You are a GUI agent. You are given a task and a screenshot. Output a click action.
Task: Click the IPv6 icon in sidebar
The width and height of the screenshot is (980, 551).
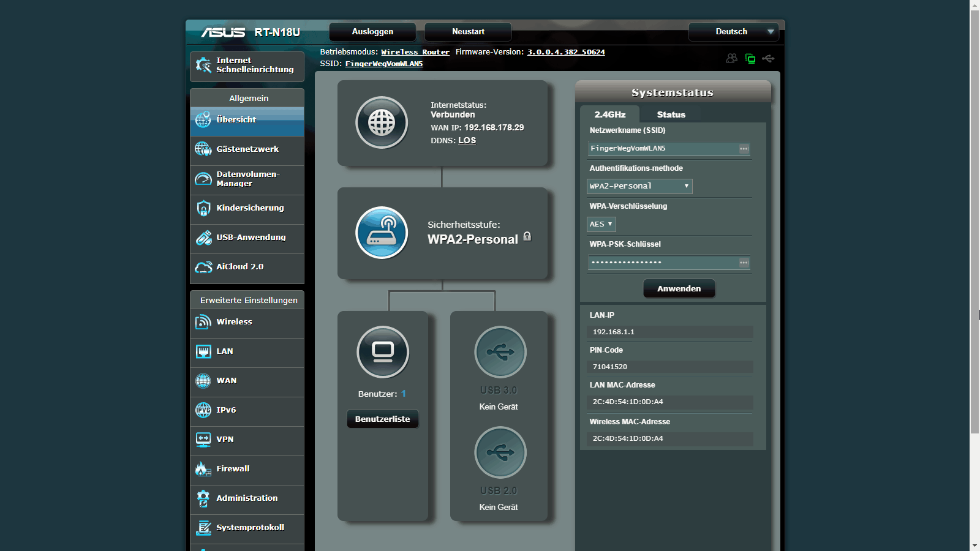pyautogui.click(x=203, y=410)
